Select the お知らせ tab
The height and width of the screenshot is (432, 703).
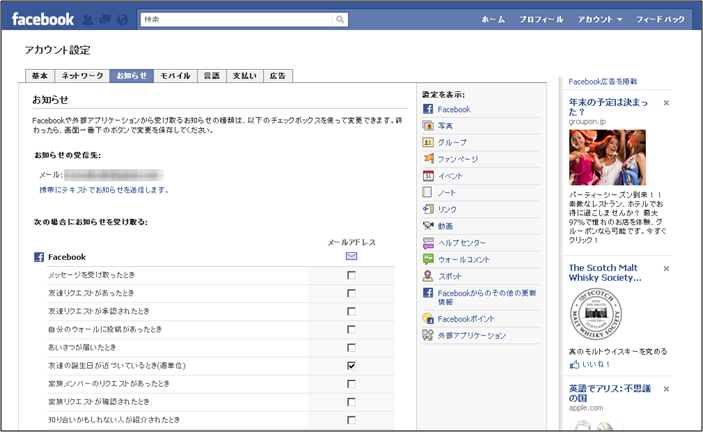[x=132, y=76]
